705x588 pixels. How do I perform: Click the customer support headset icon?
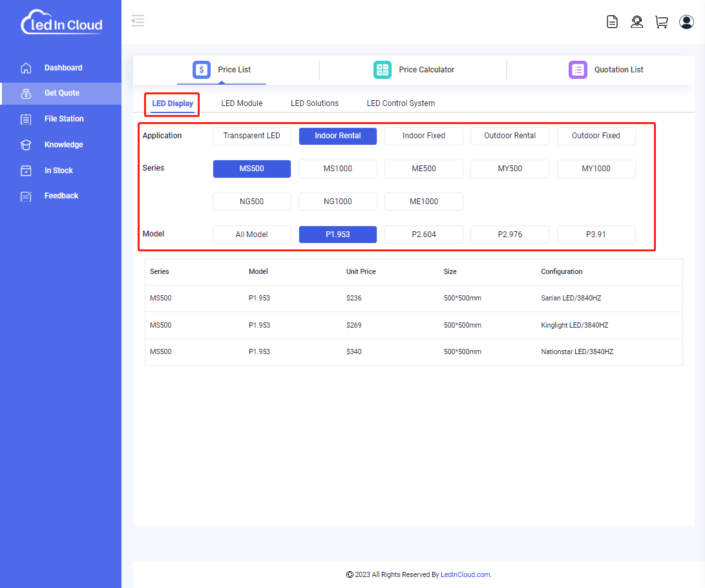[637, 22]
